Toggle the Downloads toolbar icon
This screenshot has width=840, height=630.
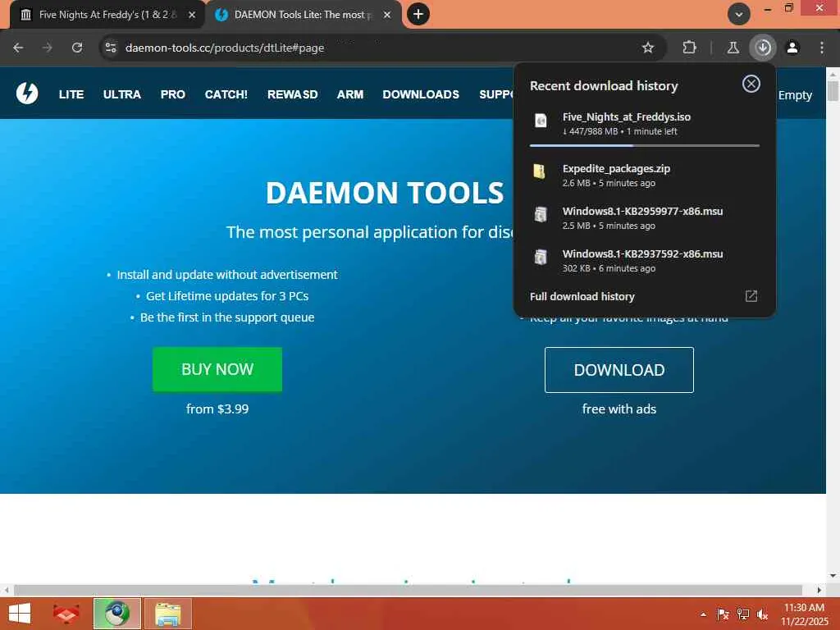tap(763, 48)
